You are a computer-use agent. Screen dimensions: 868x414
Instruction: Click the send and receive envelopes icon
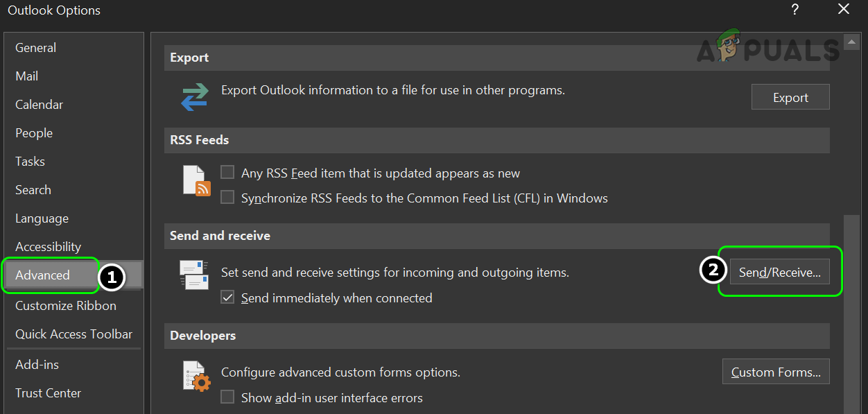pyautogui.click(x=193, y=274)
